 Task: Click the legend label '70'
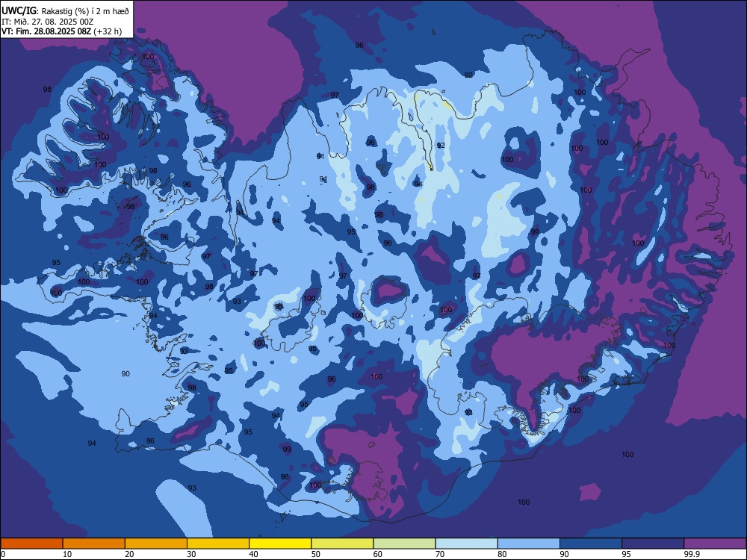point(440,554)
